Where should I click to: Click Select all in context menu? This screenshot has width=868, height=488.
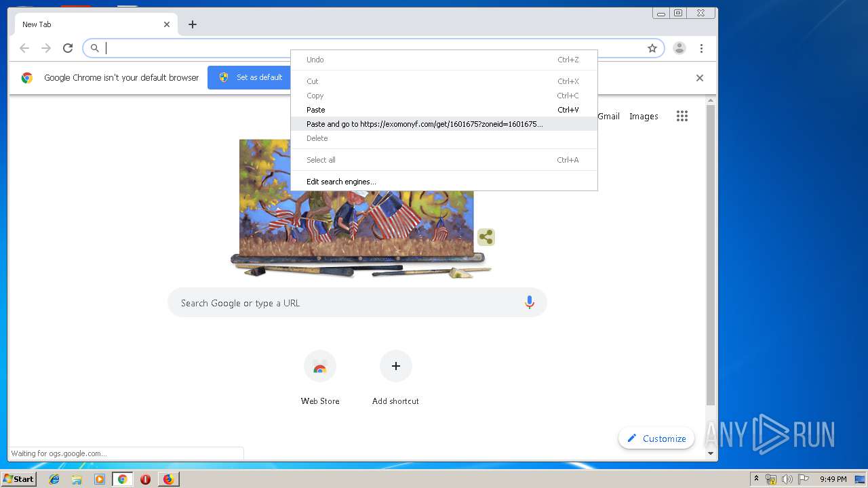click(444, 160)
